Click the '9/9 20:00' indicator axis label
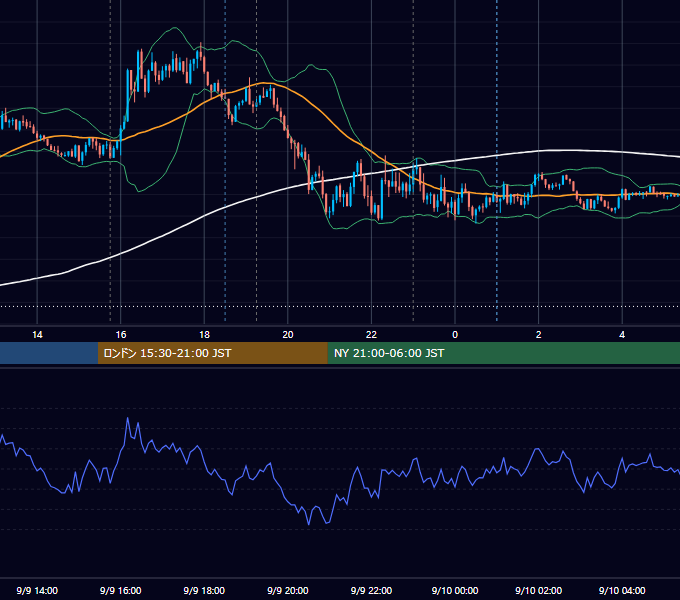Viewport: 680px width, 600px height. click(288, 590)
